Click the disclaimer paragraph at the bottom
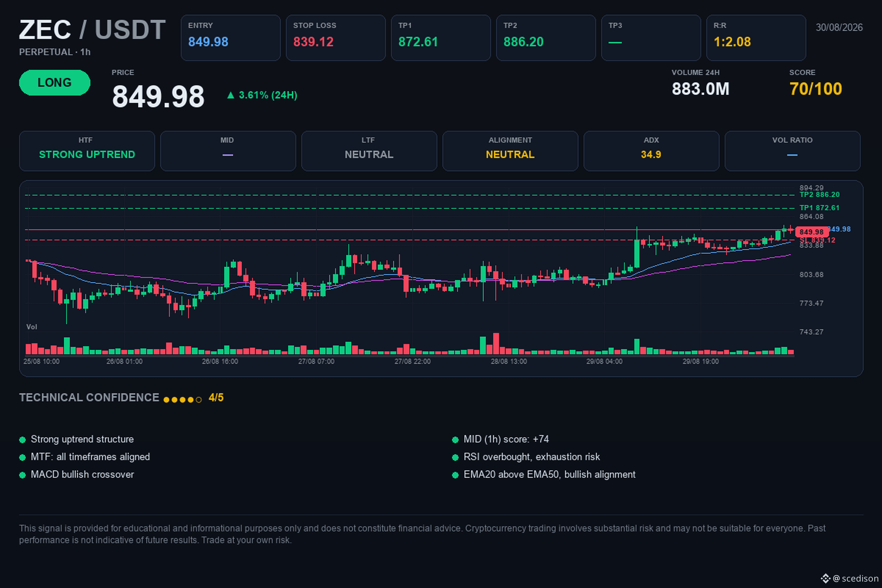Viewport: 882px width, 588px height. click(x=422, y=534)
